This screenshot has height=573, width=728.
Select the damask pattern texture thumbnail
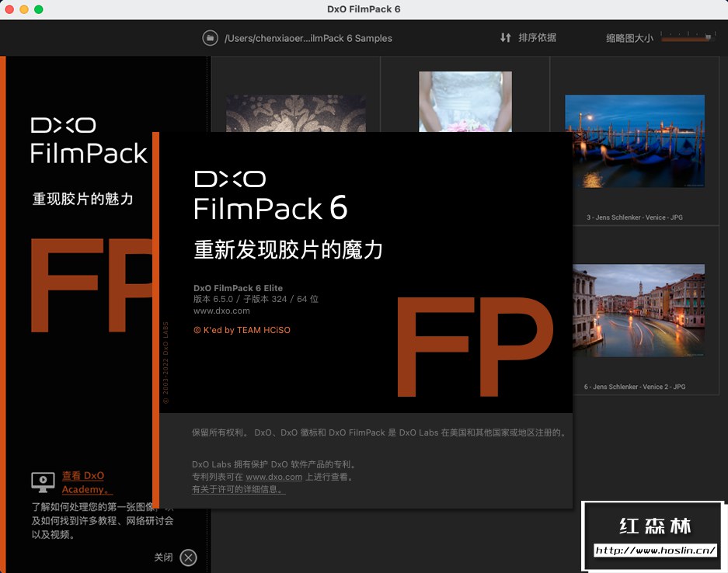click(296, 113)
